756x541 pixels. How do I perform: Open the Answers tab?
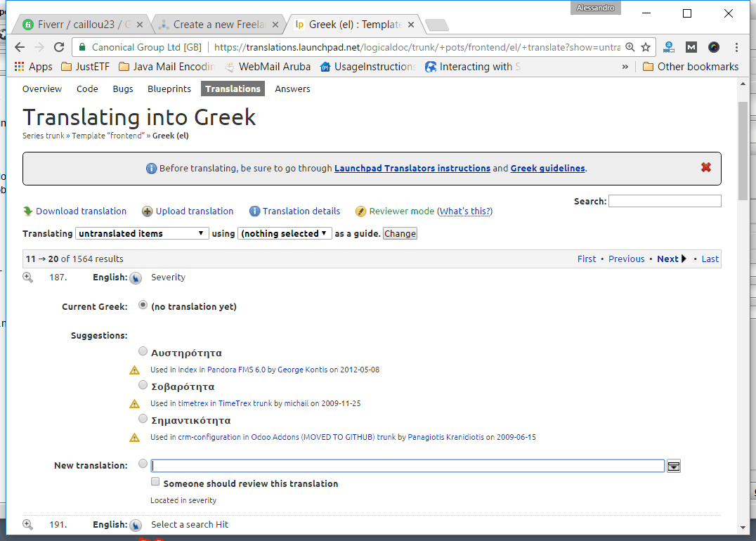[292, 89]
